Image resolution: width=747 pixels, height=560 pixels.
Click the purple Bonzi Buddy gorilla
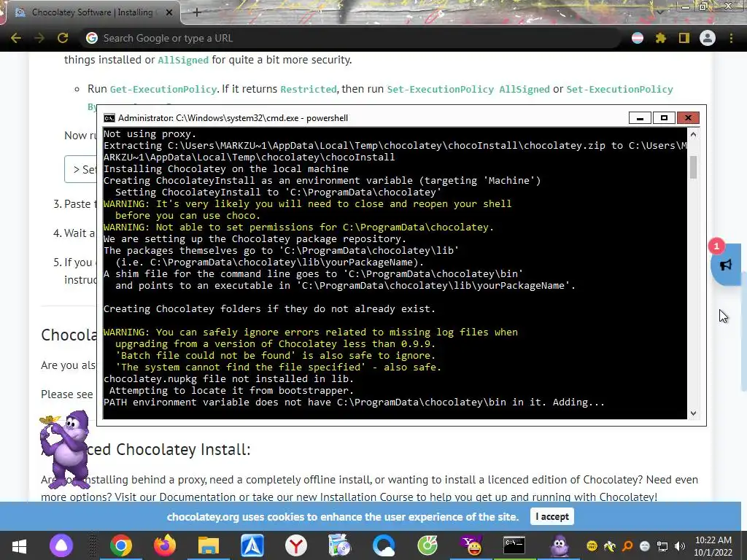coord(65,449)
